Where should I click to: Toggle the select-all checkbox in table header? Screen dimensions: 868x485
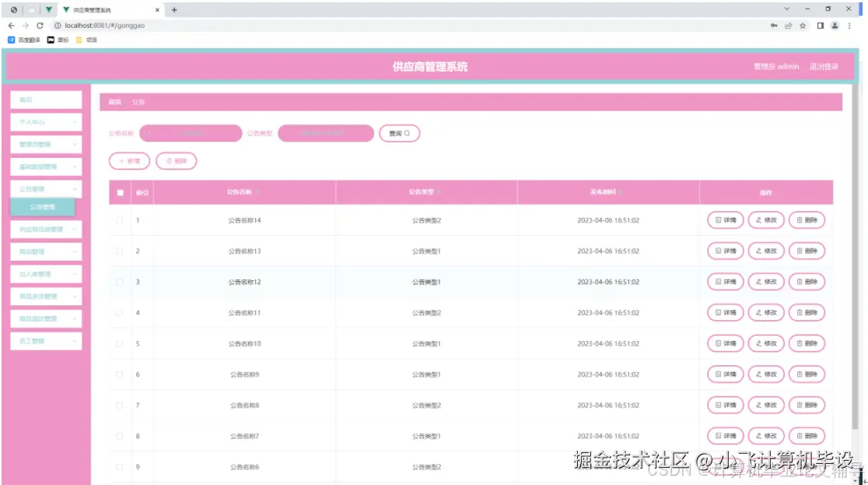coord(120,193)
